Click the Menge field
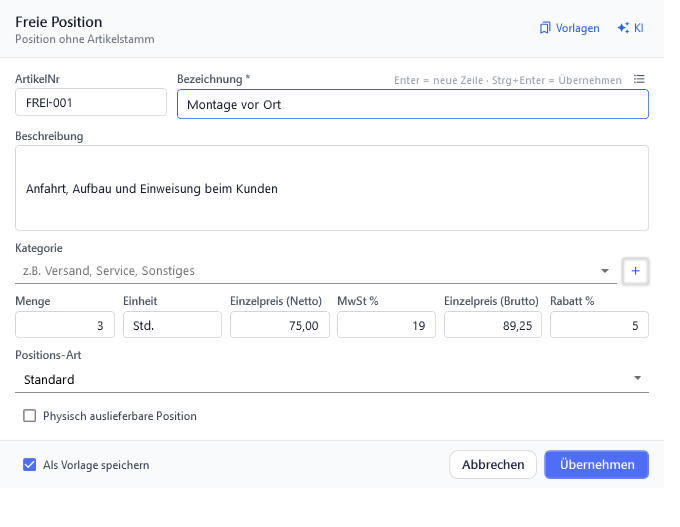Viewport: 680px width, 527px height. (x=65, y=325)
